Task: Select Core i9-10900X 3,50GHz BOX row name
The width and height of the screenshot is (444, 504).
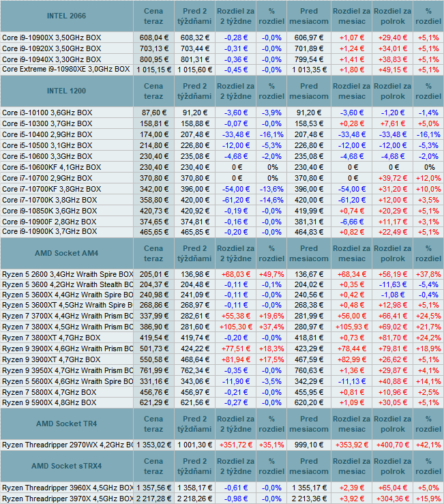Action: pos(51,38)
